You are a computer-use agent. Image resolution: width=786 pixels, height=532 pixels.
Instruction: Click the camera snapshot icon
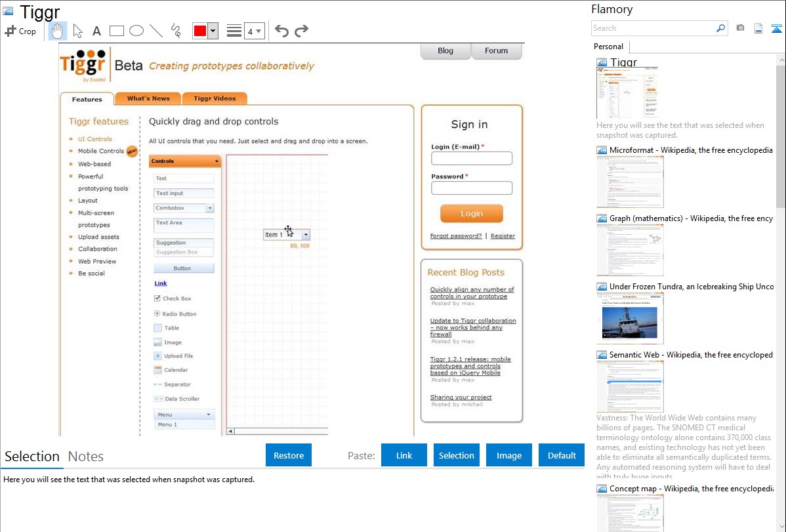pos(740,28)
